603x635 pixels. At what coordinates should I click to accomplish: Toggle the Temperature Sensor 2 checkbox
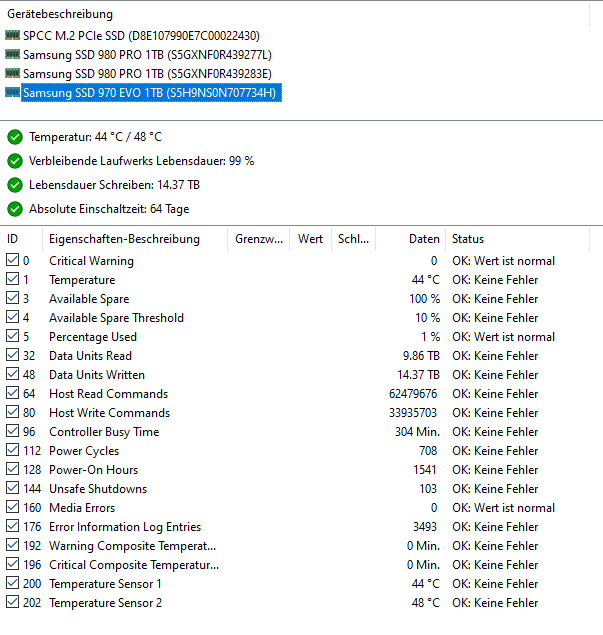point(13,602)
